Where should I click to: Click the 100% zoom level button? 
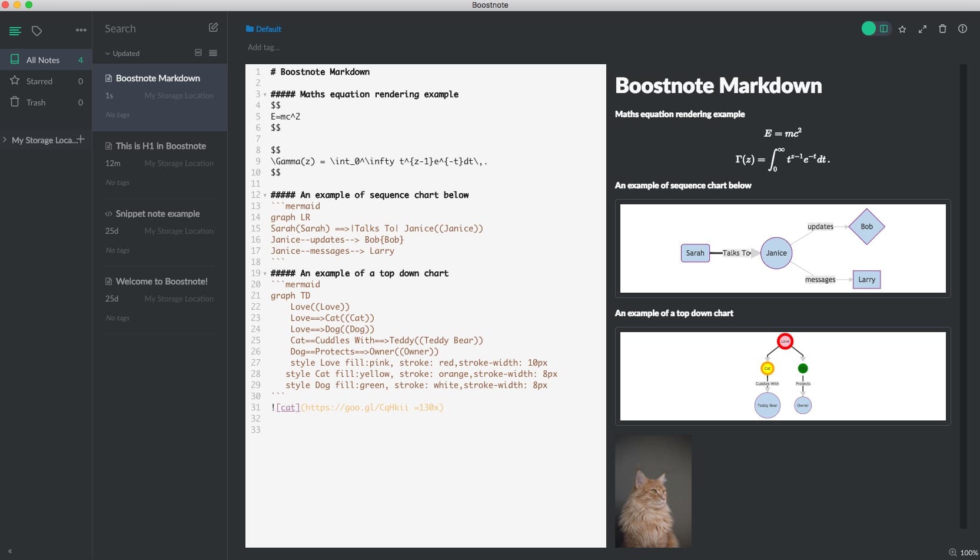click(969, 552)
